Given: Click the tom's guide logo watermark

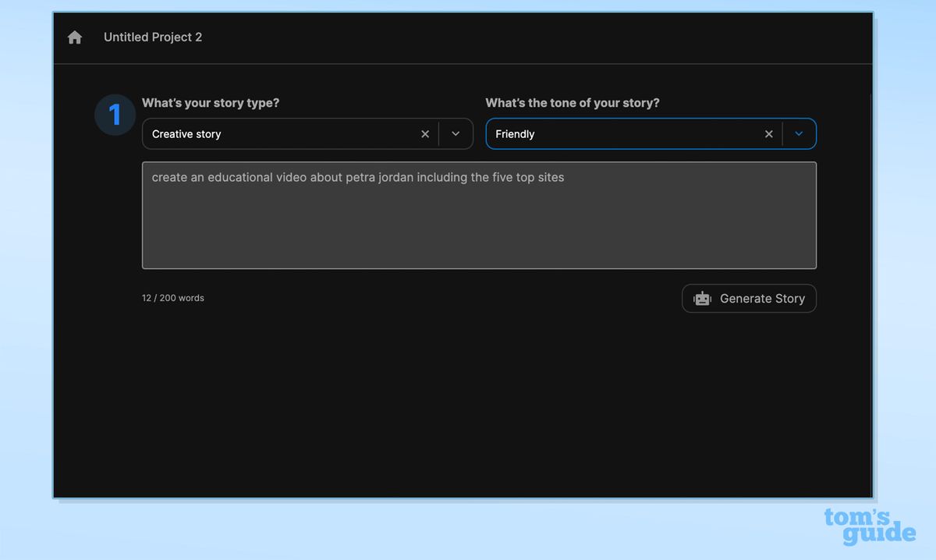Looking at the screenshot, I should [872, 526].
